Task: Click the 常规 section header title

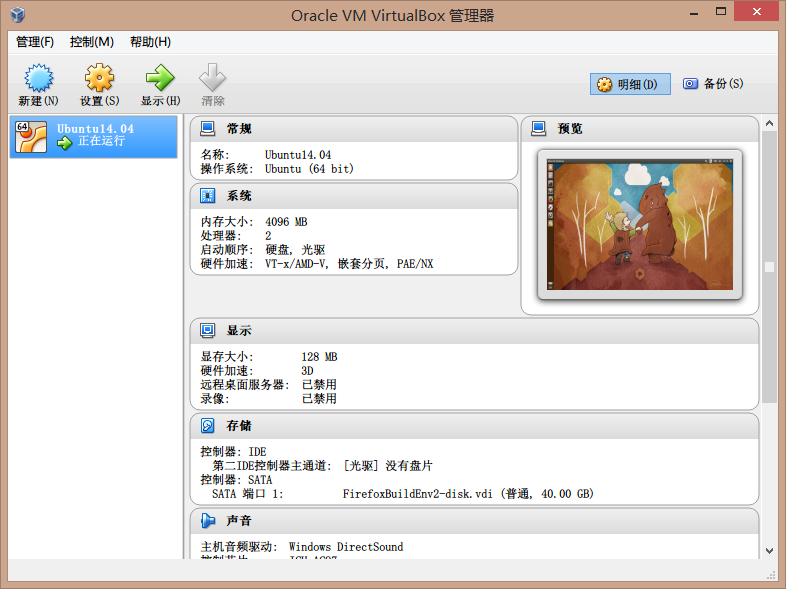Action: click(239, 129)
